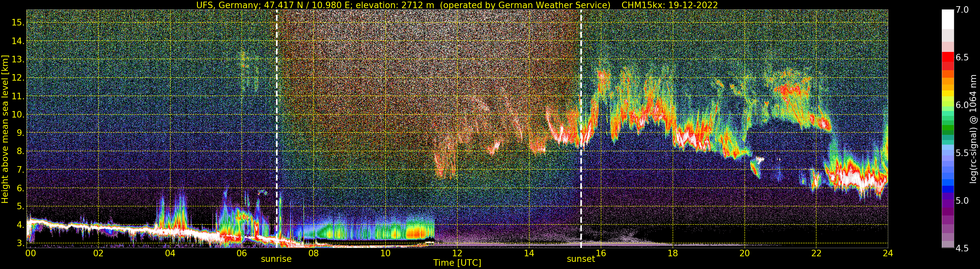The height and width of the screenshot is (269, 980).
Task: Click colorbar value '6.0'
Action: coord(962,105)
